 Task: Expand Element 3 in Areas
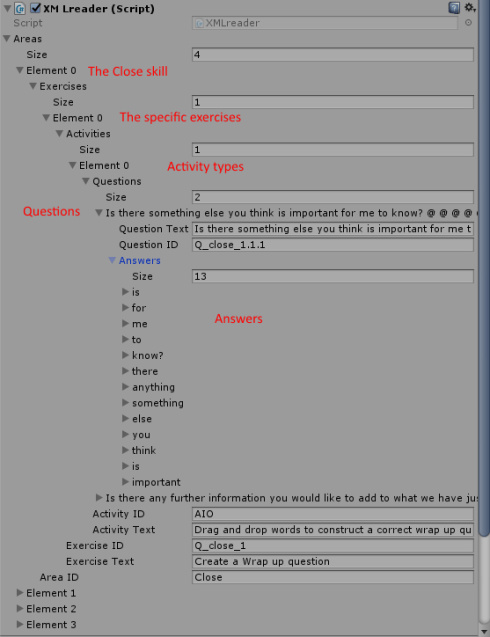[x=20, y=624]
